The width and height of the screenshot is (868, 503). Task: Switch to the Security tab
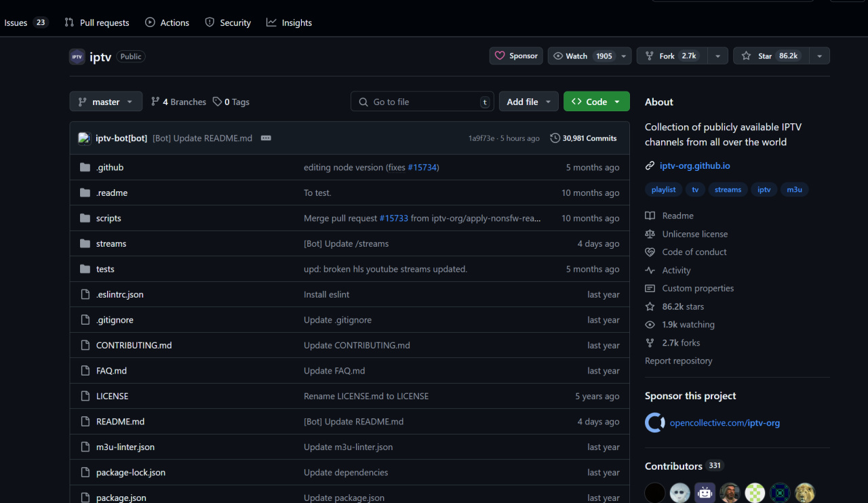click(228, 22)
